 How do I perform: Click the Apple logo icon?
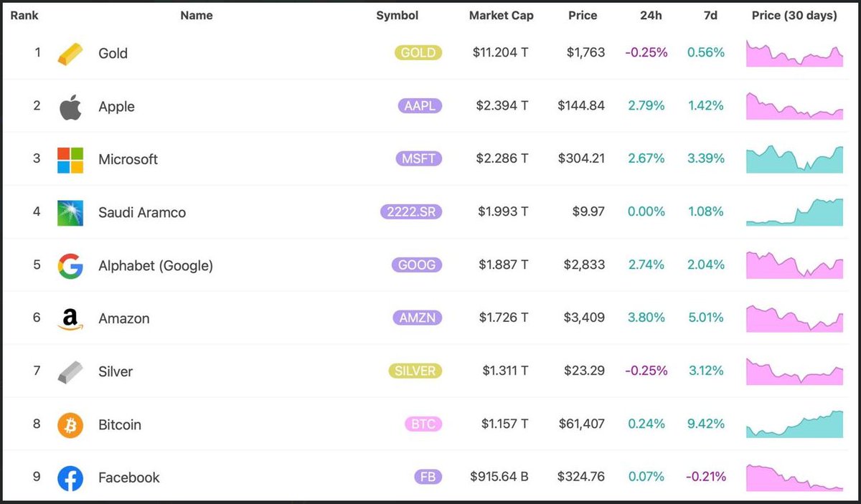pos(70,108)
